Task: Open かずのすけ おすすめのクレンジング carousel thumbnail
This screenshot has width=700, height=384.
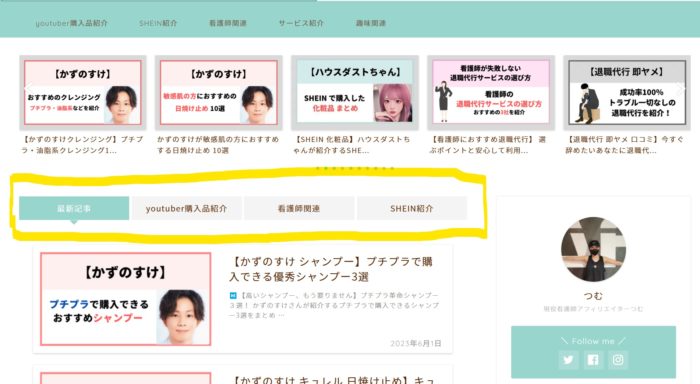Action: tap(83, 93)
